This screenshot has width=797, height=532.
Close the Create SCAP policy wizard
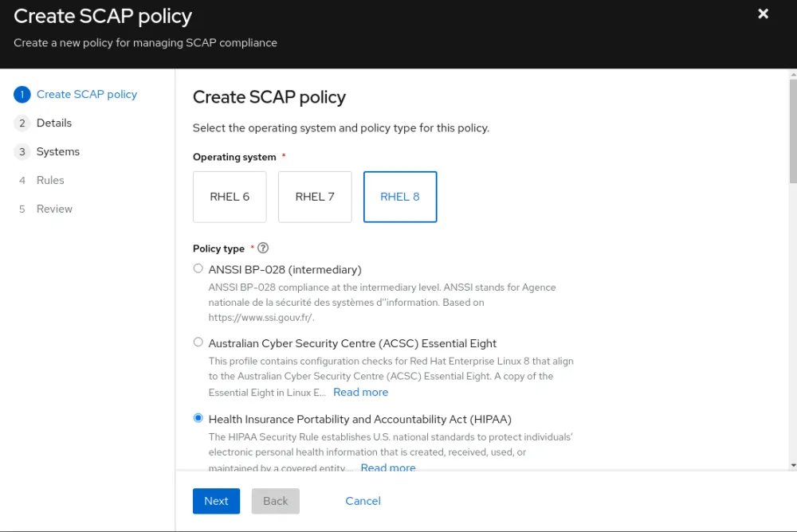point(763,14)
